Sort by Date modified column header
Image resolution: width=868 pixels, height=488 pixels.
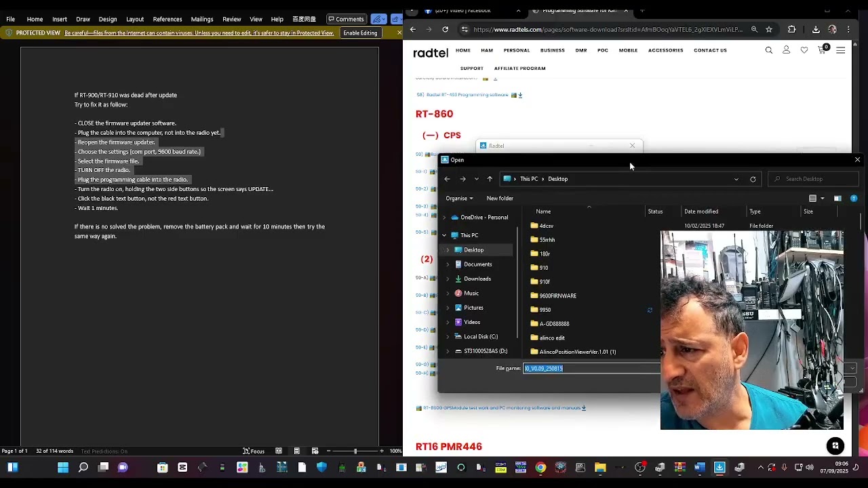click(701, 211)
